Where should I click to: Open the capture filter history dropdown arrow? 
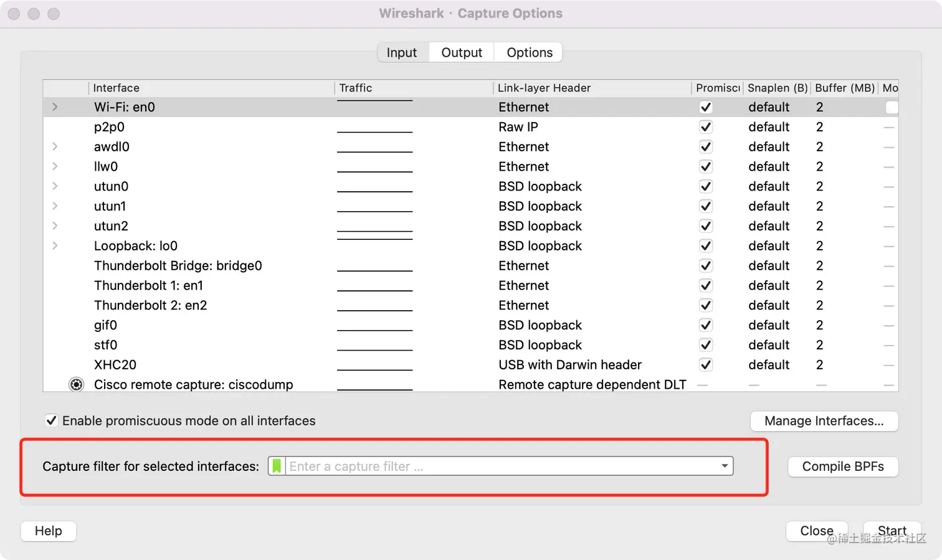tap(725, 466)
